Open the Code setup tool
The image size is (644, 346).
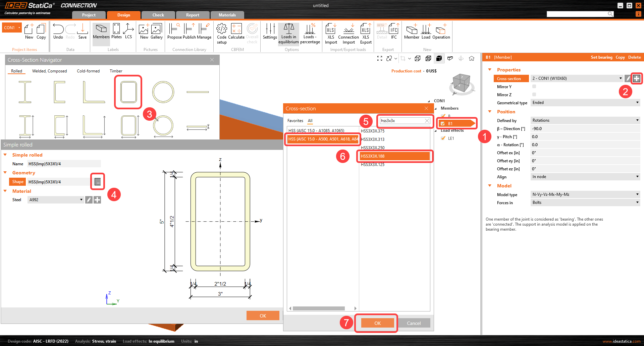click(222, 33)
